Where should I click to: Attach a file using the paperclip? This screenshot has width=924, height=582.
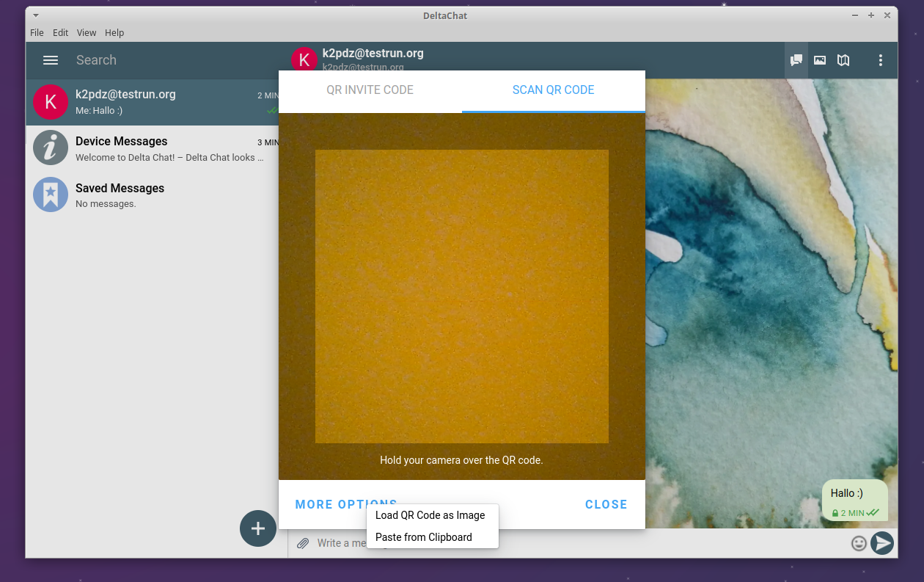click(x=302, y=543)
